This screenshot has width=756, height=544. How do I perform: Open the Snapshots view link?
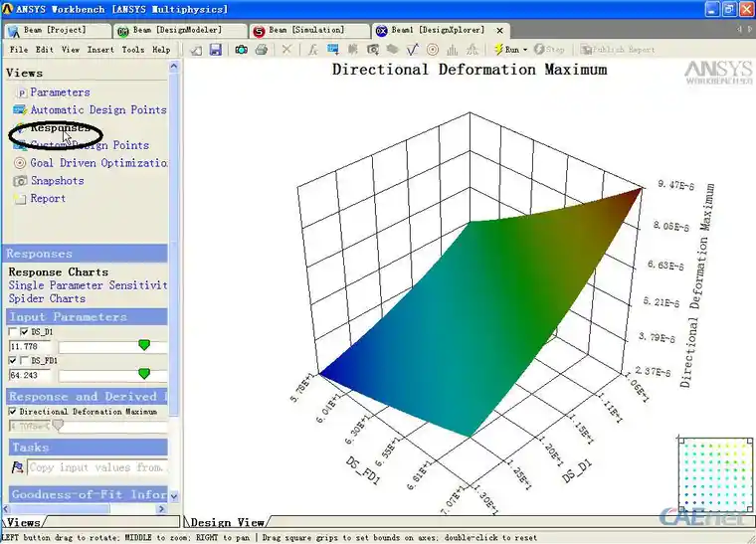[57, 181]
